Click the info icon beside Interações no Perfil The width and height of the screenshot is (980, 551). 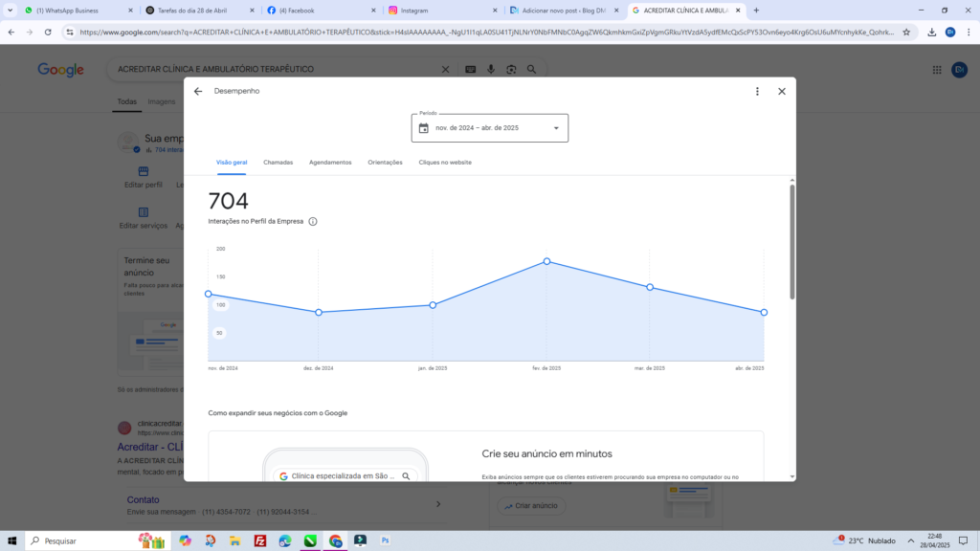(x=313, y=221)
